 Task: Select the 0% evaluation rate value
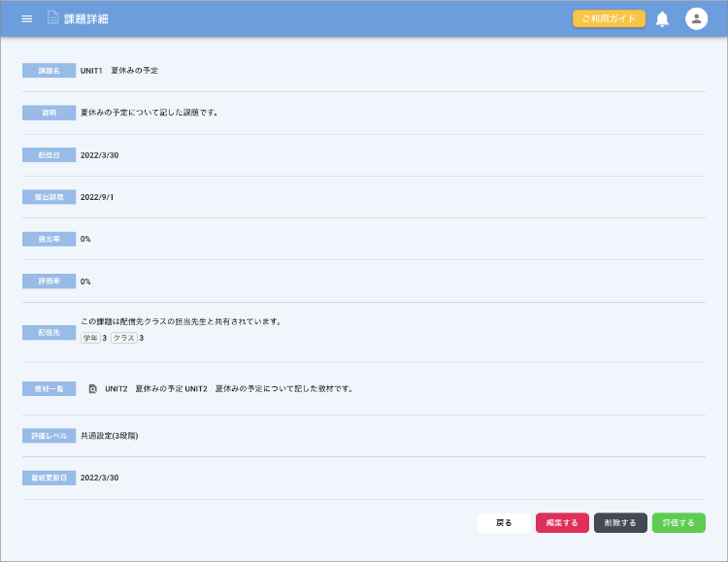click(x=85, y=281)
